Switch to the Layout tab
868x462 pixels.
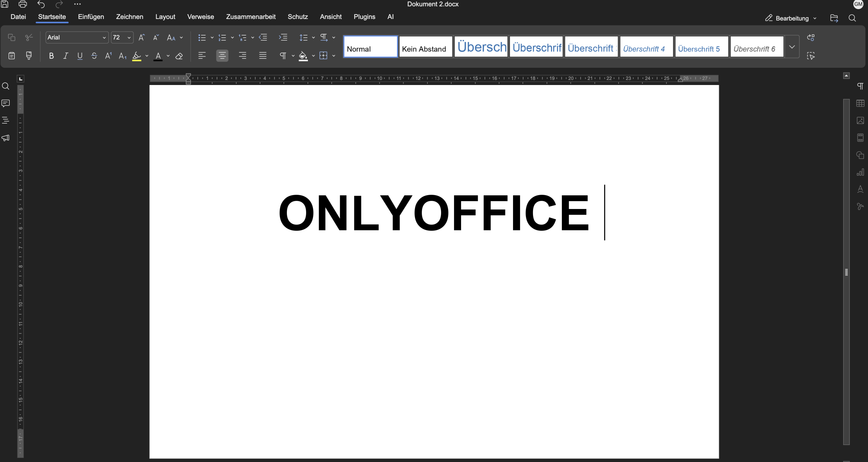coord(165,17)
